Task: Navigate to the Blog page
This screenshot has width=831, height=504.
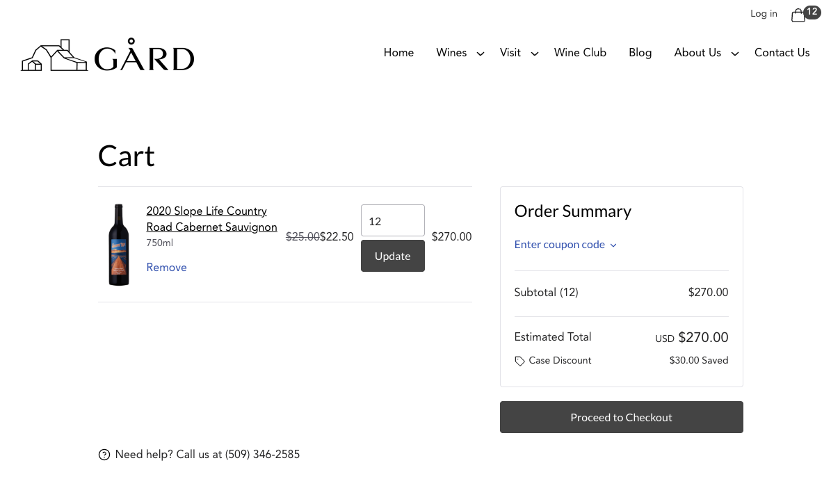Action: tap(640, 53)
